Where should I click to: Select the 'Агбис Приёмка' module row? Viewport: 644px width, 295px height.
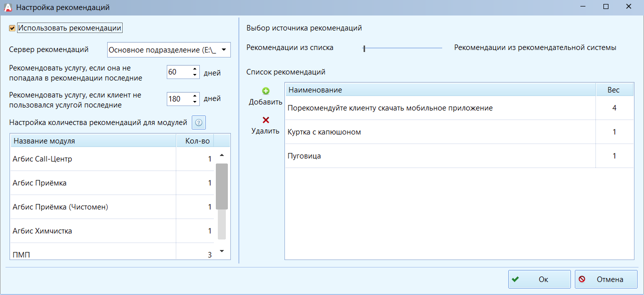(112, 183)
